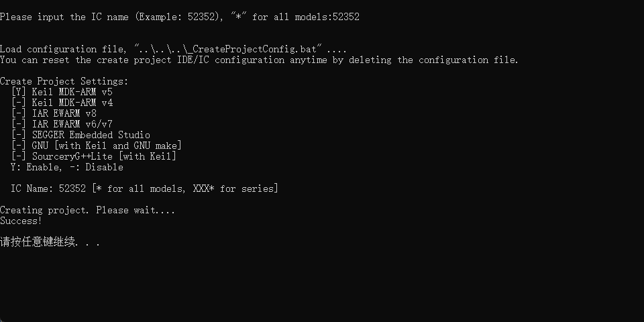The width and height of the screenshot is (644, 322).
Task: Click the "Success!" status text
Action: point(21,221)
